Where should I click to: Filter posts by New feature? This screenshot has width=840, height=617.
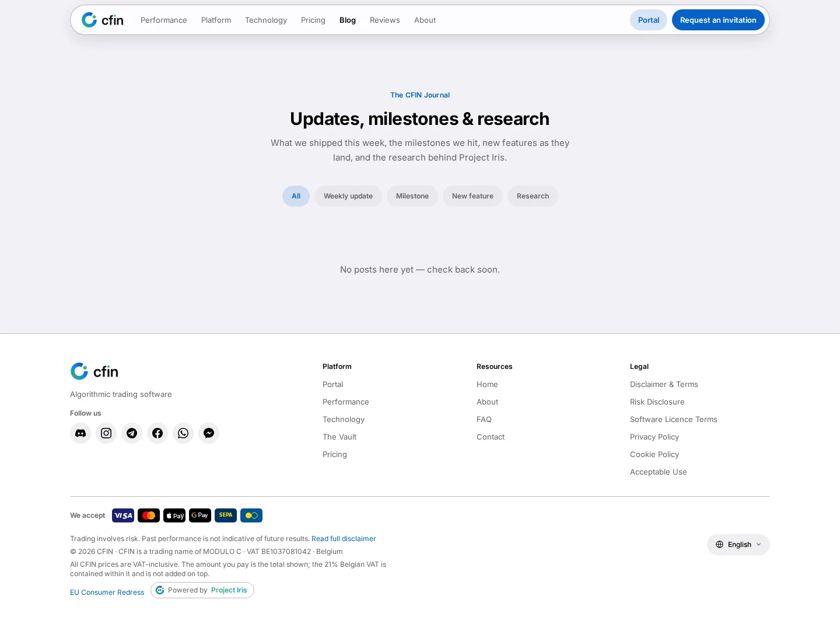click(x=473, y=196)
